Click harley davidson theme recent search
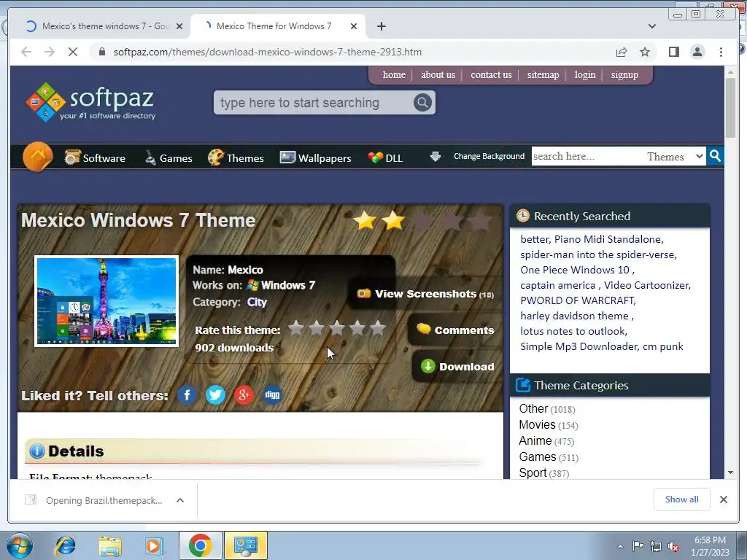Viewport: 747px width, 560px height. tap(575, 316)
